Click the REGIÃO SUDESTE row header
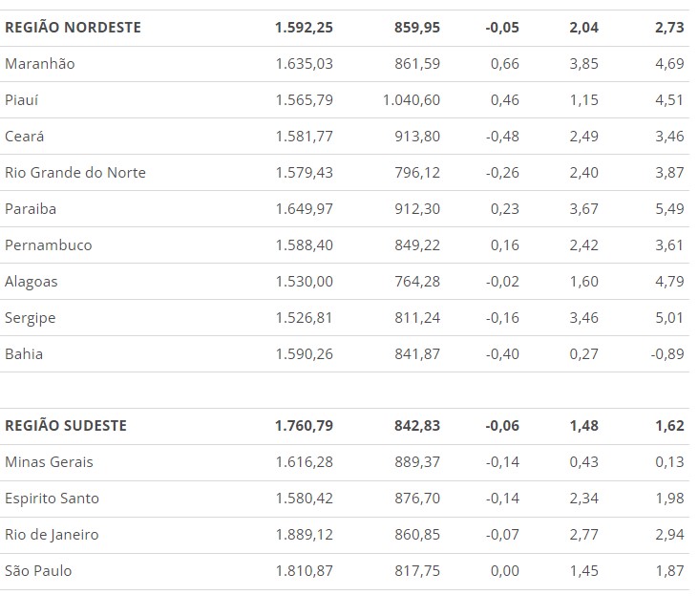This screenshot has width=698, height=616. [66, 426]
